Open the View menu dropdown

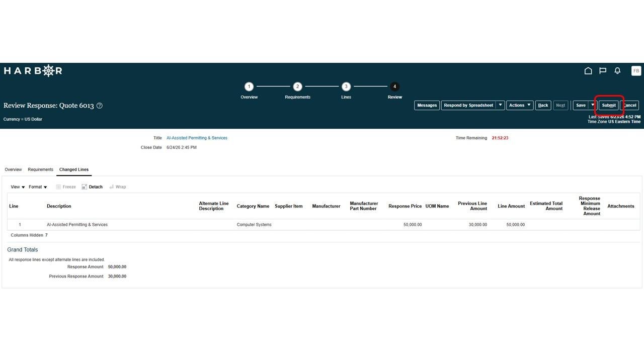[18, 187]
